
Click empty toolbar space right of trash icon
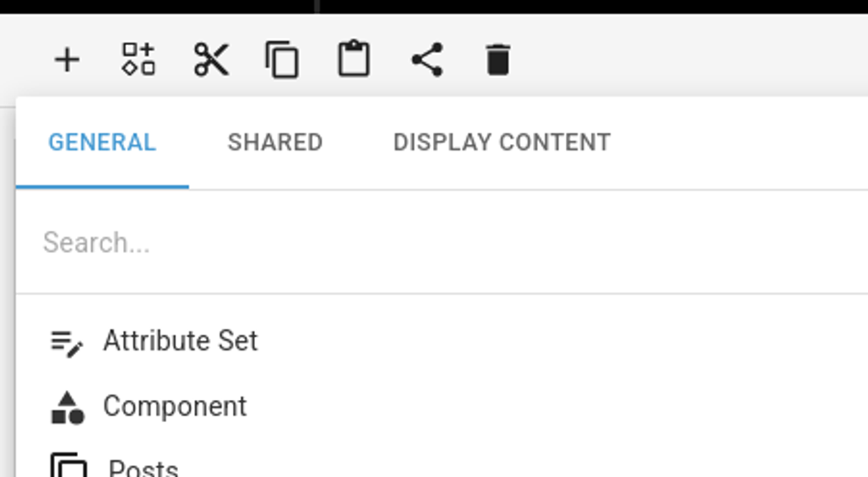click(x=691, y=60)
